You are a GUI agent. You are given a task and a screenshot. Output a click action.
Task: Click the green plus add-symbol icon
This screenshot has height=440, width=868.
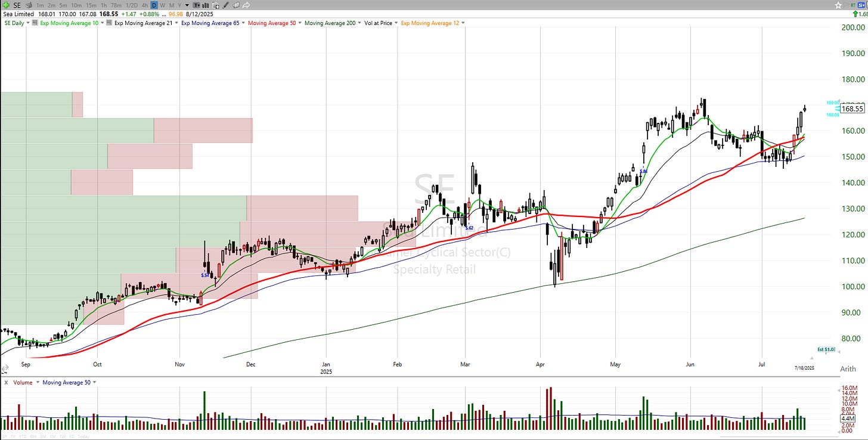coord(6,5)
